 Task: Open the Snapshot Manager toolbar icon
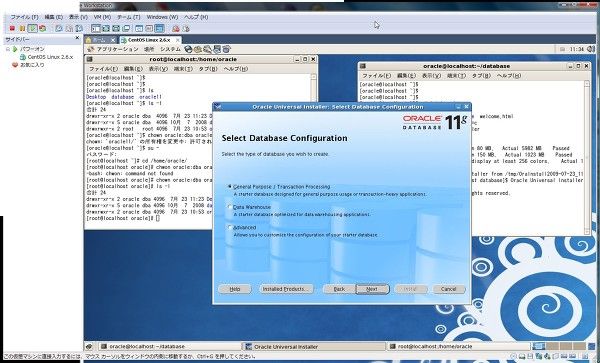click(79, 28)
